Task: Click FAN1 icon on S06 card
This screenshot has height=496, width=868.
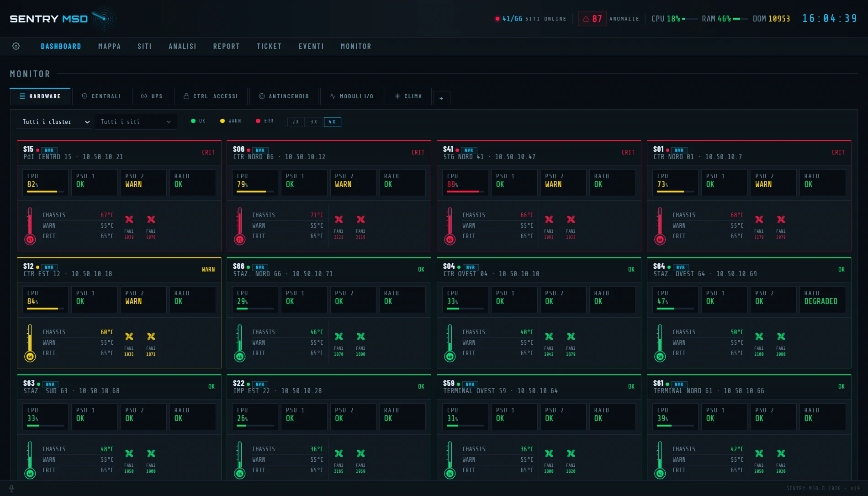Action: pyautogui.click(x=339, y=219)
